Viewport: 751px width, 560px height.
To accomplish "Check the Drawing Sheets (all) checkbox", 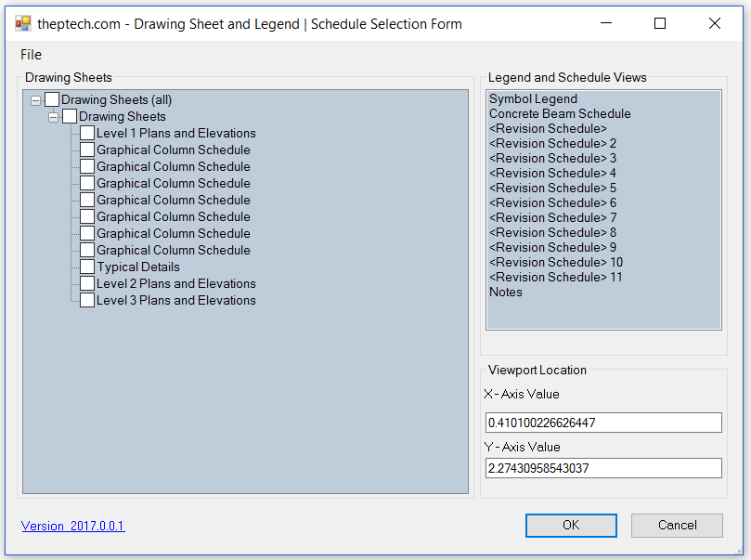I will (x=52, y=99).
